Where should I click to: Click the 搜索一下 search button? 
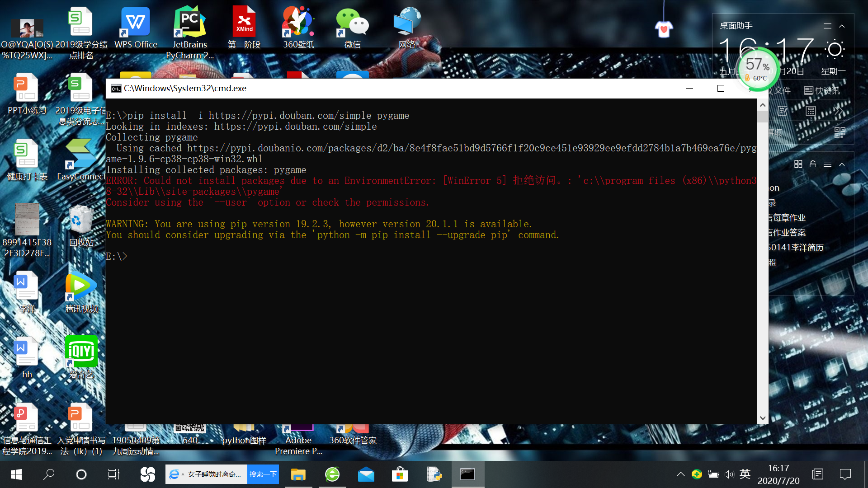coord(263,474)
